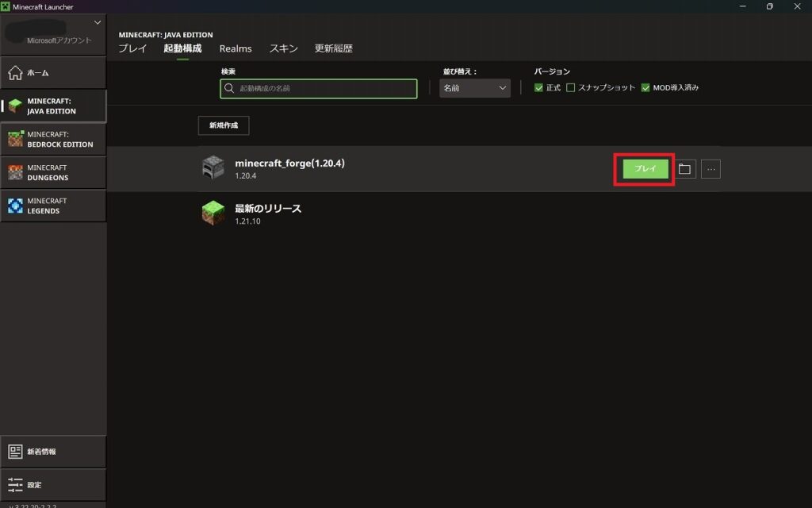Screen dimensions: 812x508
Task: Open the 設定 settings page
Action: (53, 484)
